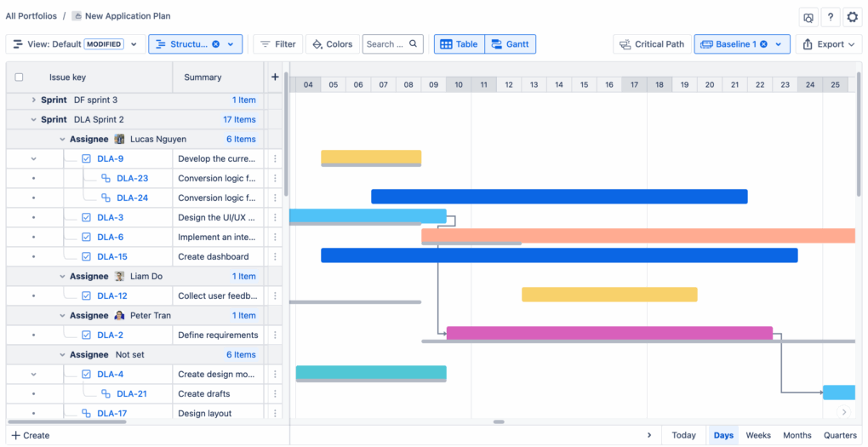Collapse Assignee Peter Tran group
The width and height of the screenshot is (868, 447).
(63, 316)
